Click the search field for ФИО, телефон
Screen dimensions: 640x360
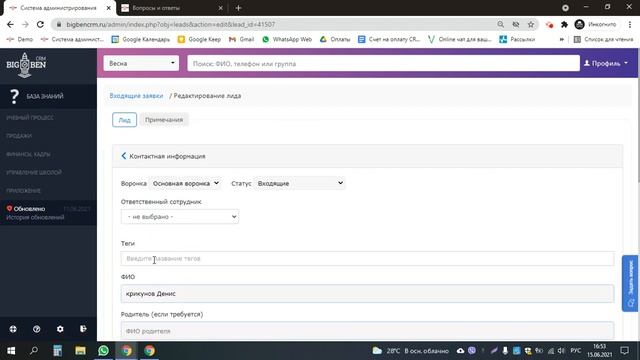pyautogui.click(x=383, y=64)
